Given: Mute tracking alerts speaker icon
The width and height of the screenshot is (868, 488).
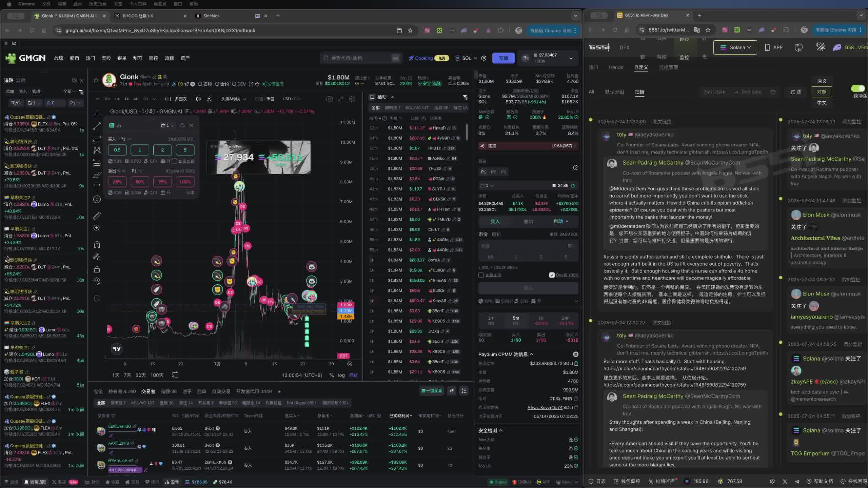Looking at the screenshot, I should [74, 80].
